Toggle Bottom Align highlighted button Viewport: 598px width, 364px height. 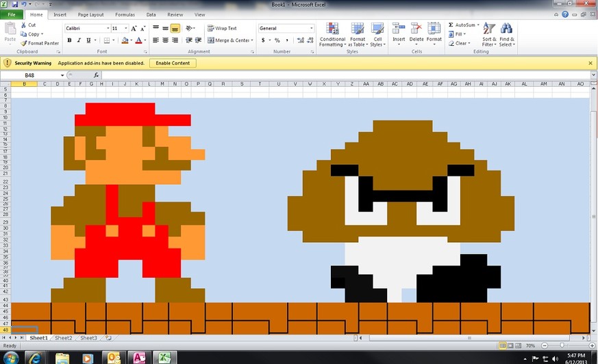[x=175, y=29]
